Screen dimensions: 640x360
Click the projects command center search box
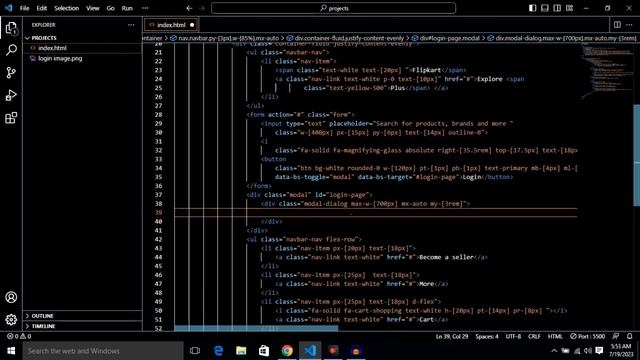333,8
